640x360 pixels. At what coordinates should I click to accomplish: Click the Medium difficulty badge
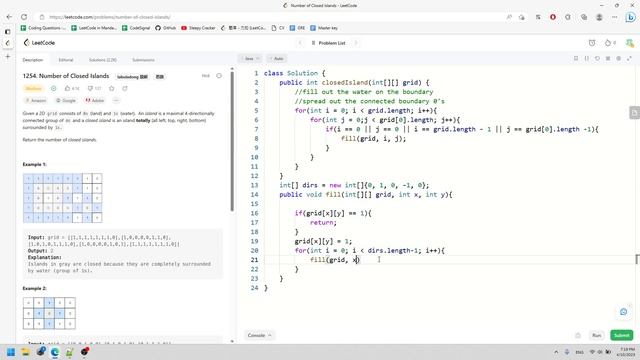[33, 88]
